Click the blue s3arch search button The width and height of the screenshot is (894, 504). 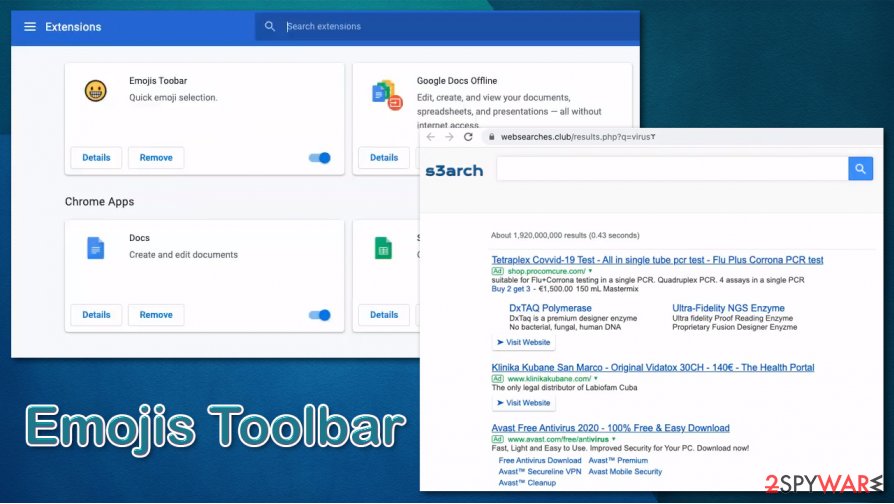860,169
